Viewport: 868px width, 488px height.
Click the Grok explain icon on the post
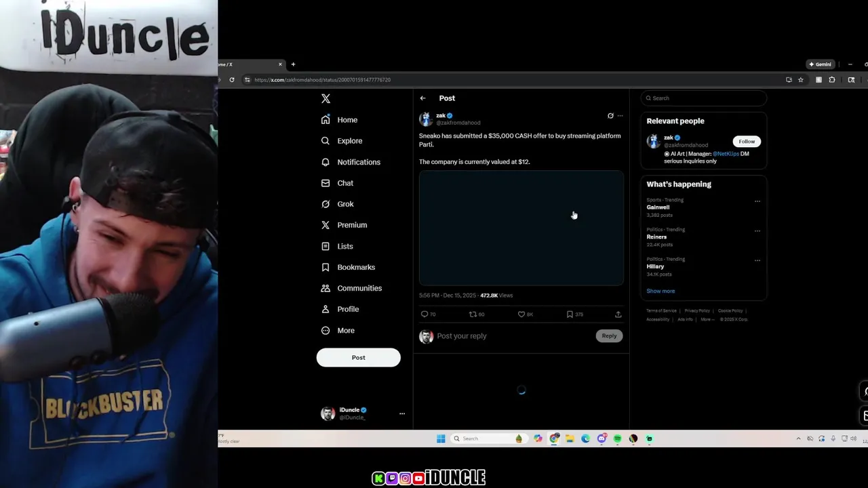(x=610, y=116)
